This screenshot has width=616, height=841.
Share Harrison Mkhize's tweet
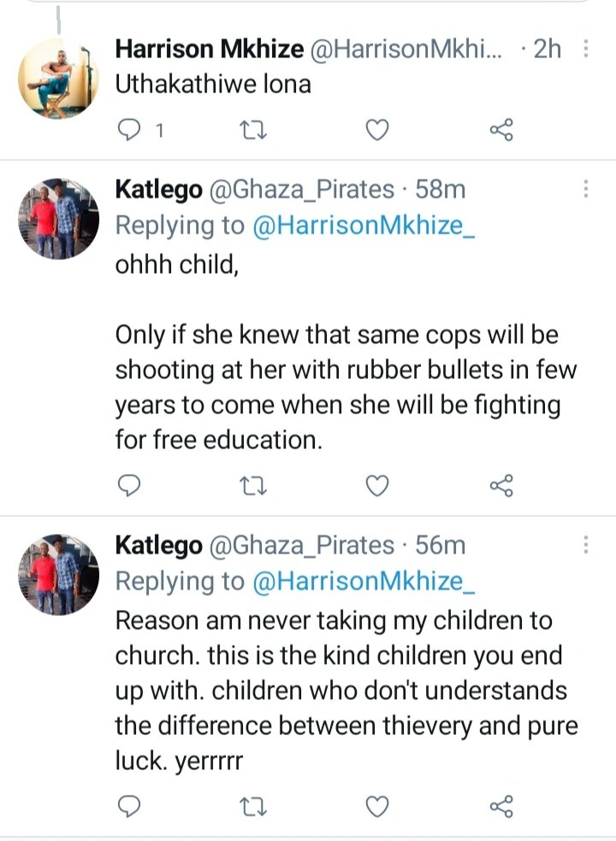pos(501,130)
